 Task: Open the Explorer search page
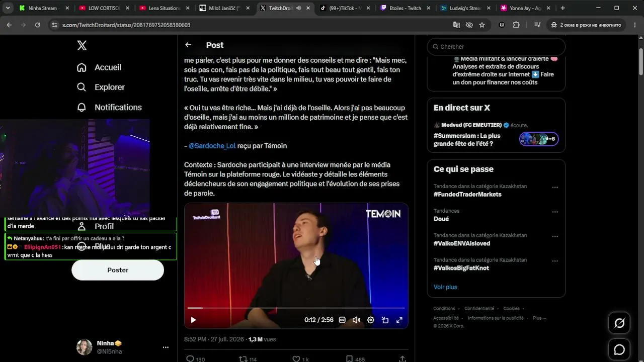click(101, 87)
